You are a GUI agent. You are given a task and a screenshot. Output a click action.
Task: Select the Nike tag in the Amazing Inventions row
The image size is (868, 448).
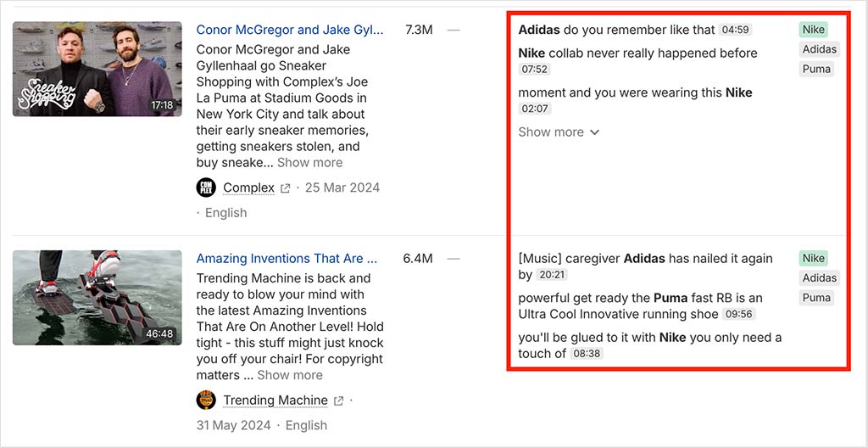tap(813, 258)
